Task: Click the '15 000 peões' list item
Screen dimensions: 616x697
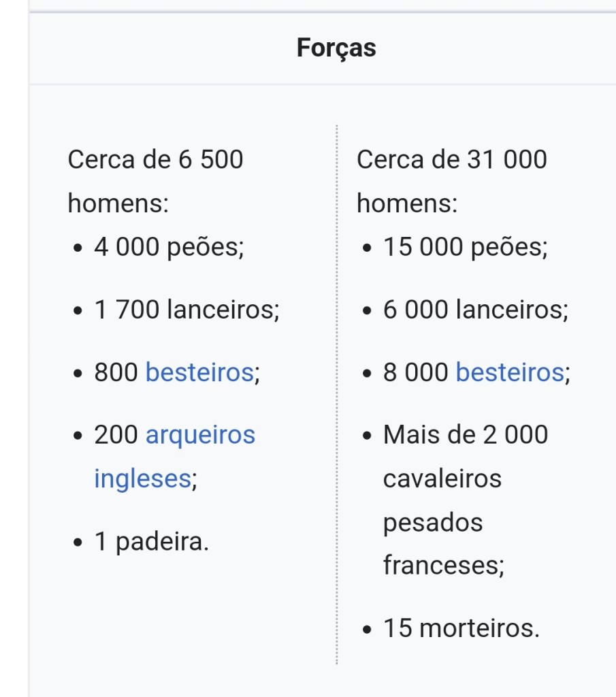Action: click(466, 248)
